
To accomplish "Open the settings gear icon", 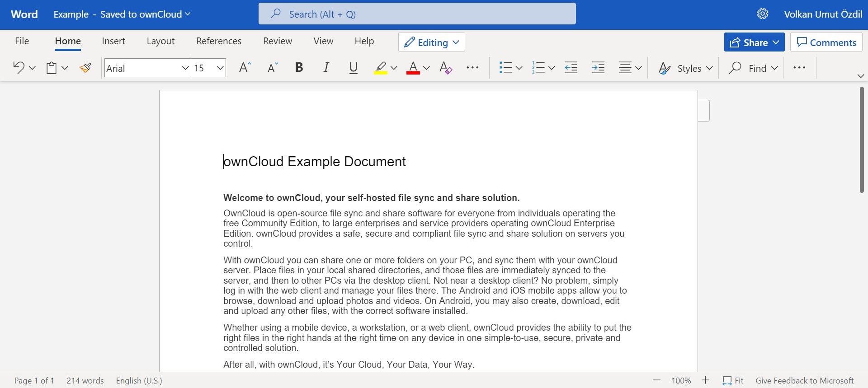I will click(x=763, y=14).
